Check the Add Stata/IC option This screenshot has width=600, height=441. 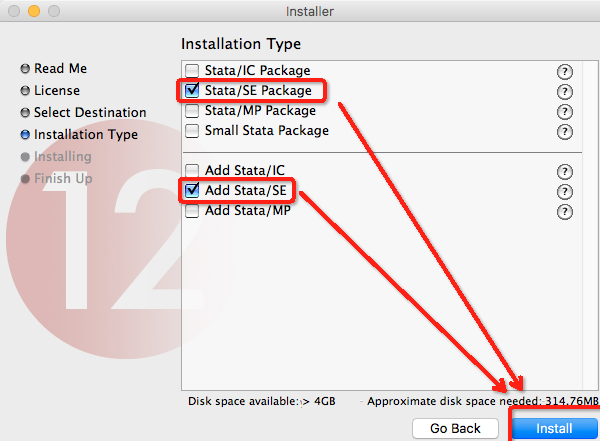pos(192,170)
